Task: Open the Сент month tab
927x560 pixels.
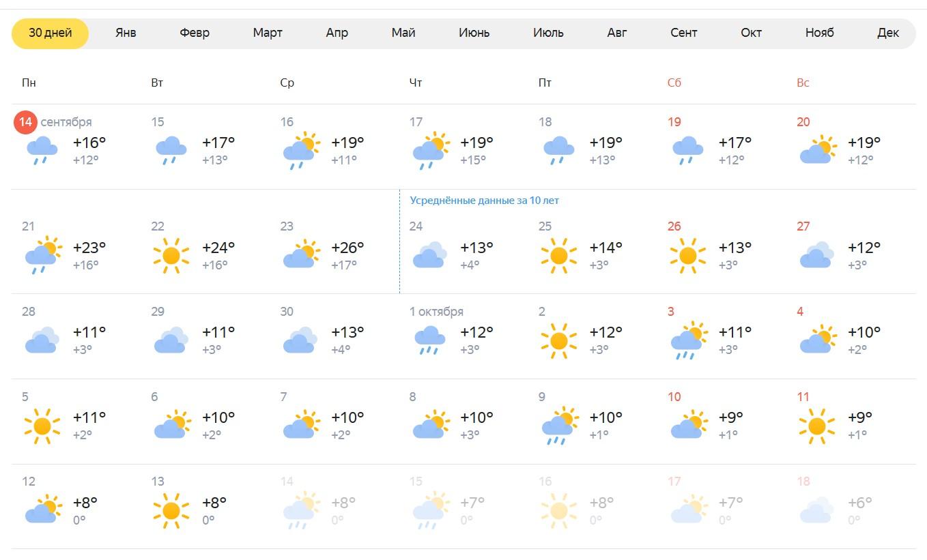Action: (683, 33)
